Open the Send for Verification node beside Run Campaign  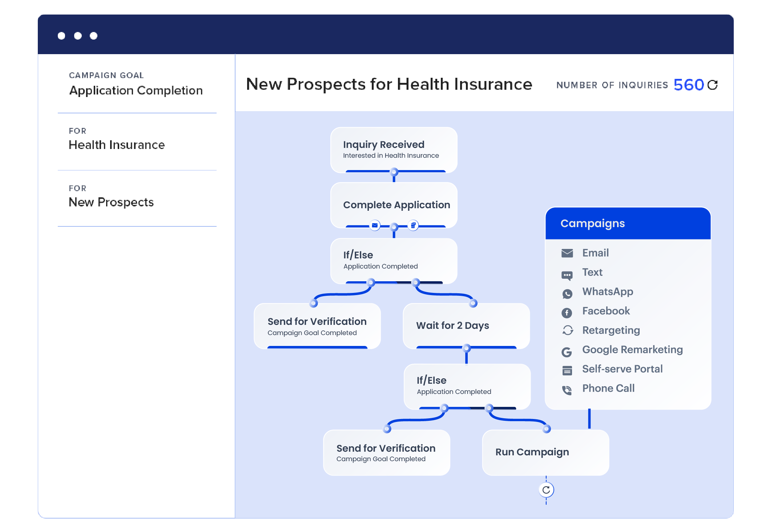[387, 453]
